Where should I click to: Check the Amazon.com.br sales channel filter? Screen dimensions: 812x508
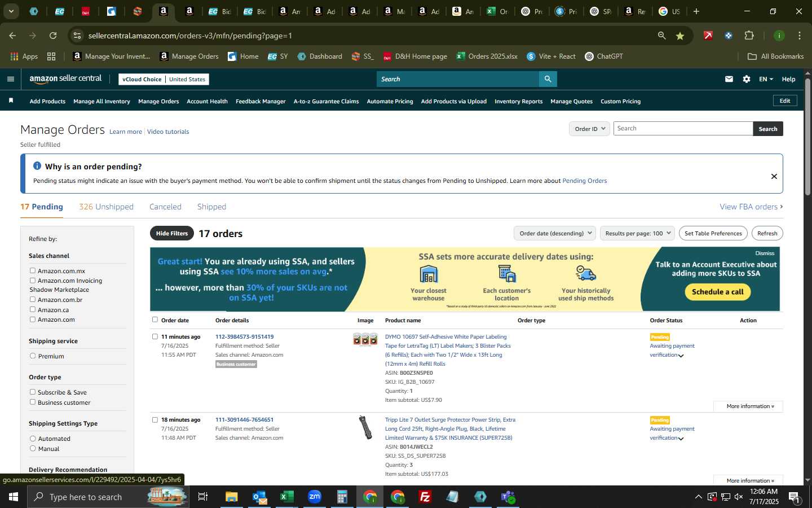pyautogui.click(x=33, y=300)
